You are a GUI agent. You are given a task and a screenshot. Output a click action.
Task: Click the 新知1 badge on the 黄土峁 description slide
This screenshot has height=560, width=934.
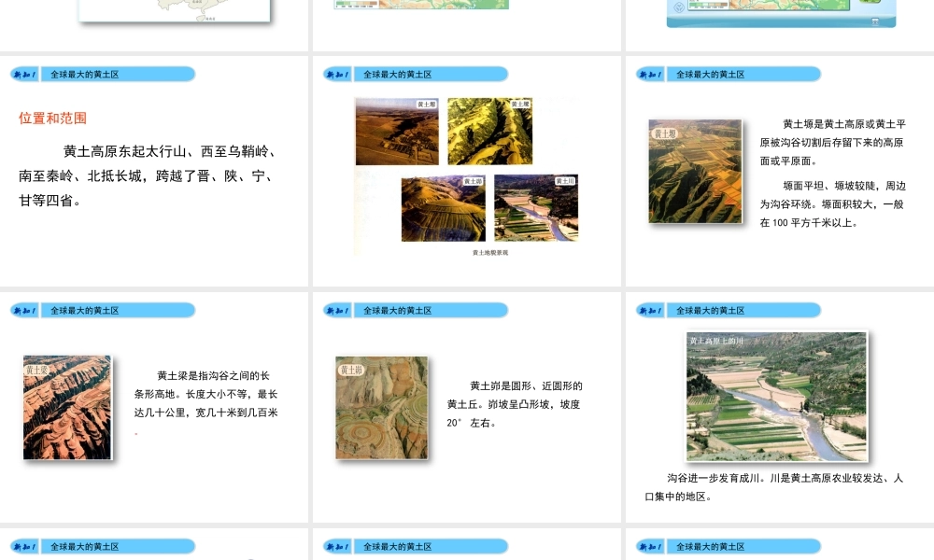pos(337,311)
